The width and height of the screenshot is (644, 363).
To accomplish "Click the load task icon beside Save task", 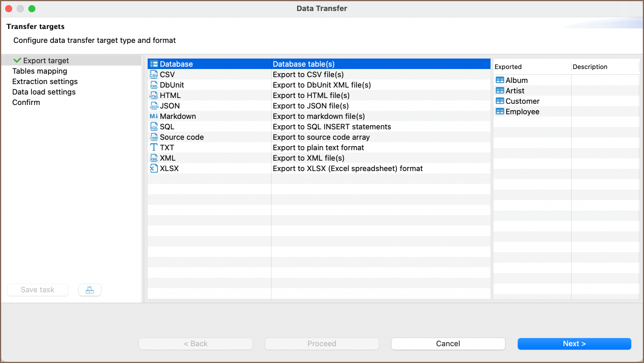I will coord(90,290).
